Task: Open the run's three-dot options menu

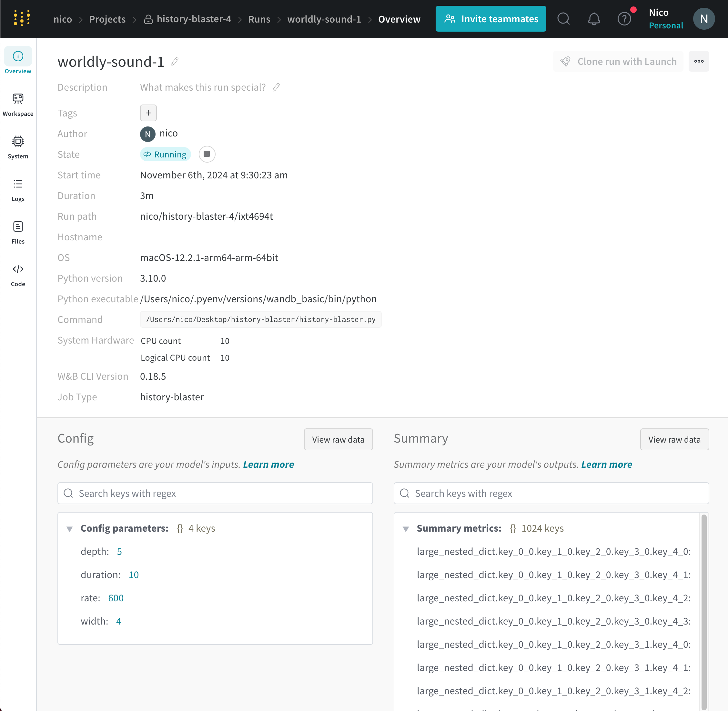Action: point(699,61)
